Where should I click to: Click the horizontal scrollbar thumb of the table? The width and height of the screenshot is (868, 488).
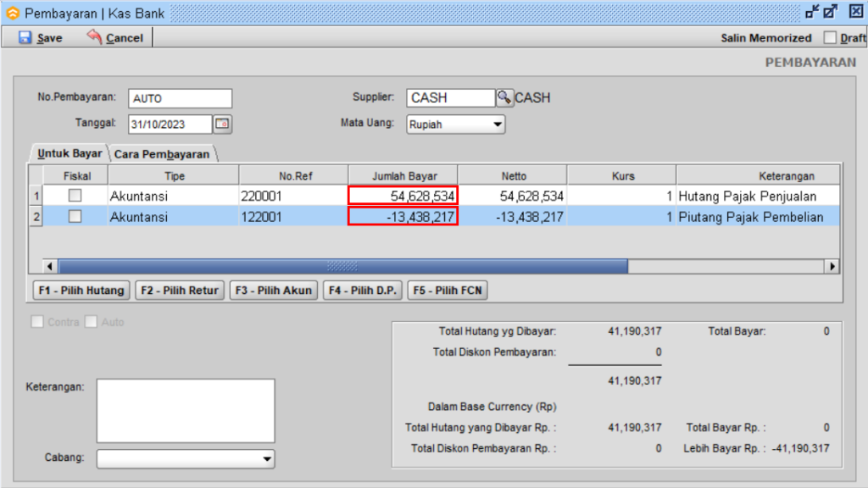[342, 266]
